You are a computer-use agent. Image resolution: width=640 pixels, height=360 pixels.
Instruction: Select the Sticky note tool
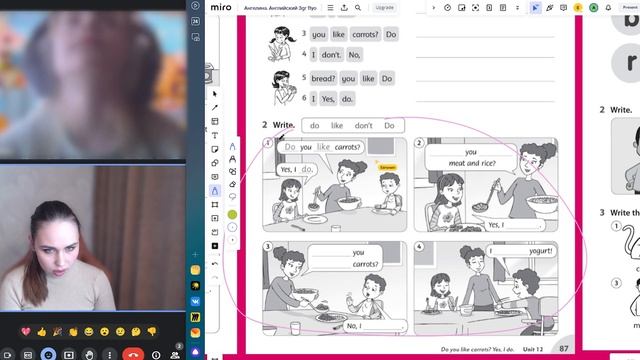215,149
